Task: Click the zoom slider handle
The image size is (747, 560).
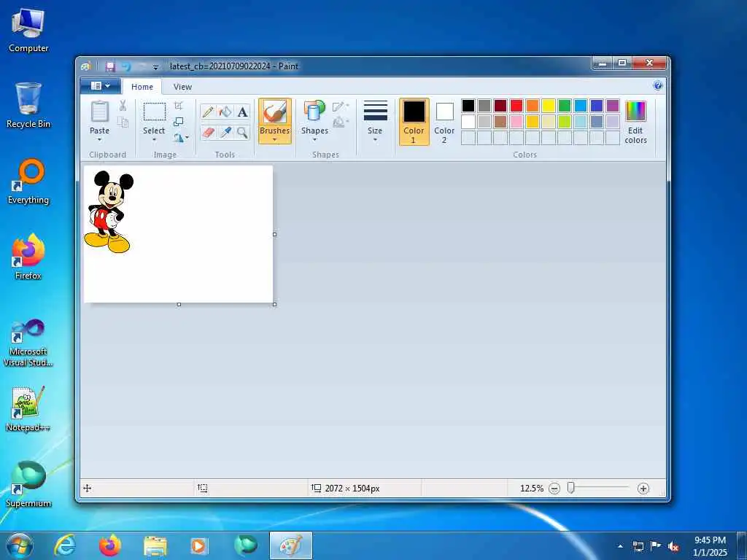Action: pos(570,488)
